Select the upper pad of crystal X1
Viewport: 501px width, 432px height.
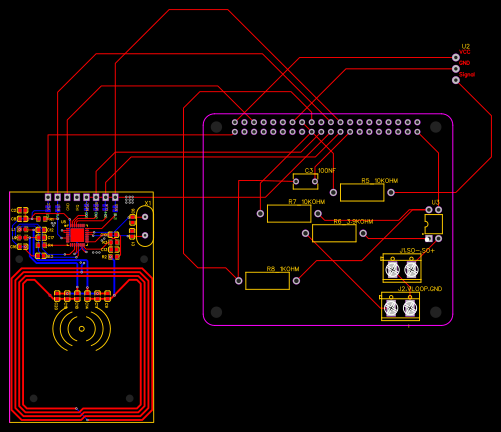[145, 217]
